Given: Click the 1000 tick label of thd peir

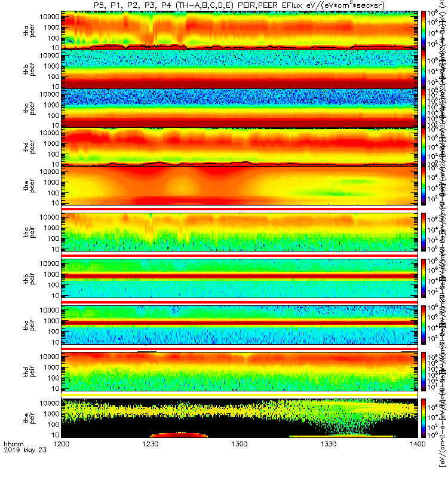Looking at the screenshot, I should [51, 367].
